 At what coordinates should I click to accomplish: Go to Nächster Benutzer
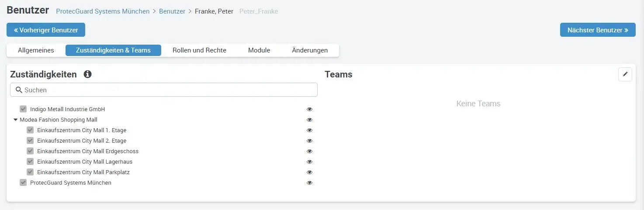click(x=598, y=30)
